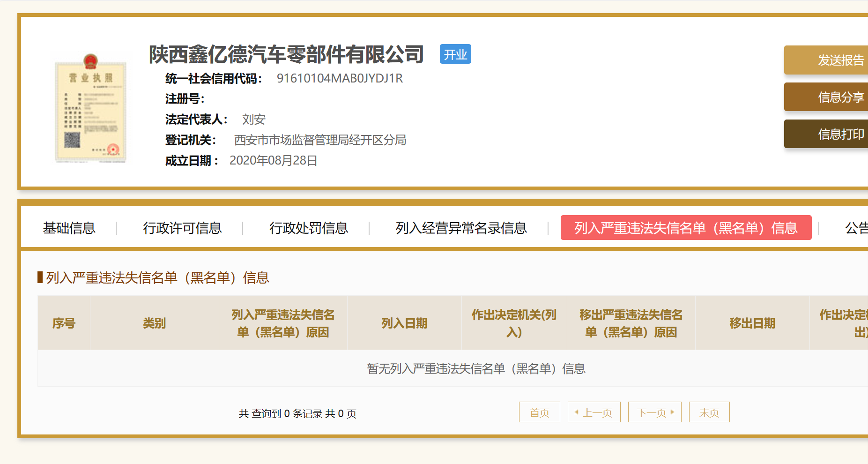Select credit code 91610104MAB0JYDJ1R
Image resolution: width=868 pixels, height=464 pixels.
coord(340,78)
